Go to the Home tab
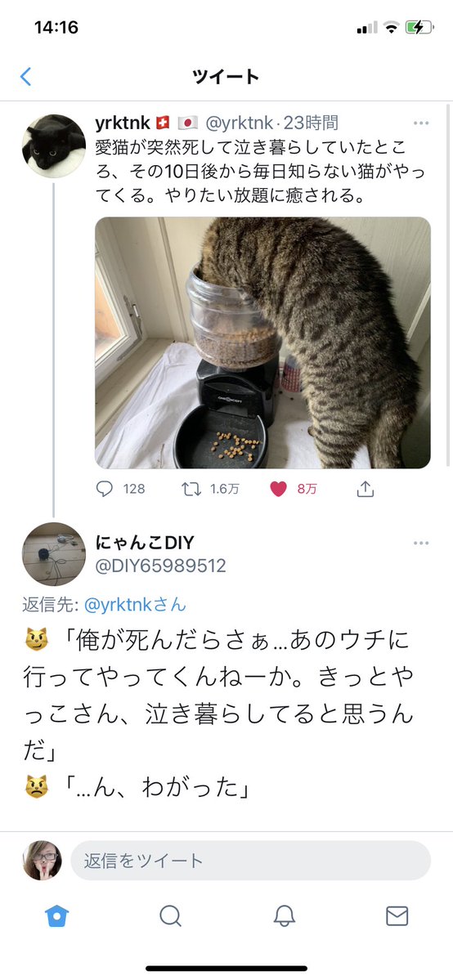The image size is (453, 980). coord(57,915)
